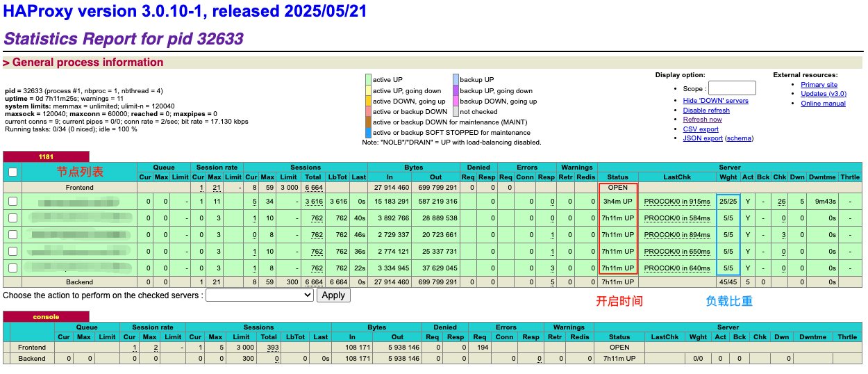Open the server action dropdown

point(260,295)
